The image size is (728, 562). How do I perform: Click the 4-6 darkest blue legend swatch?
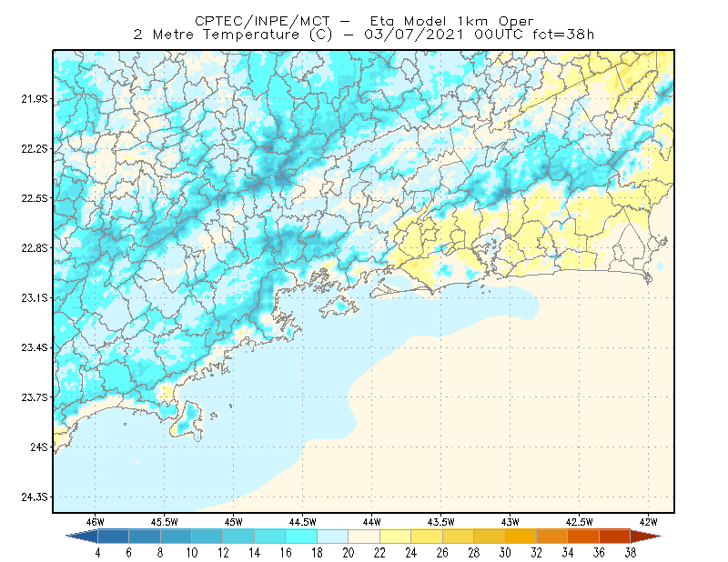click(113, 537)
